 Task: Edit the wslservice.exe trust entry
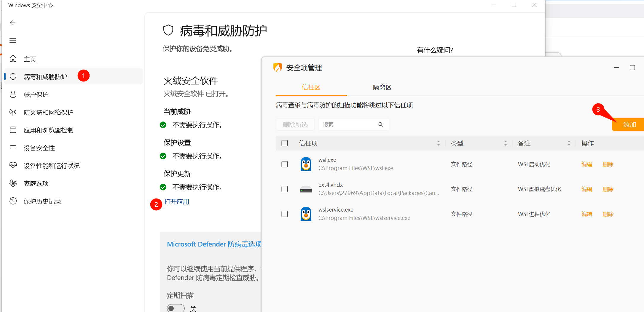(x=587, y=214)
